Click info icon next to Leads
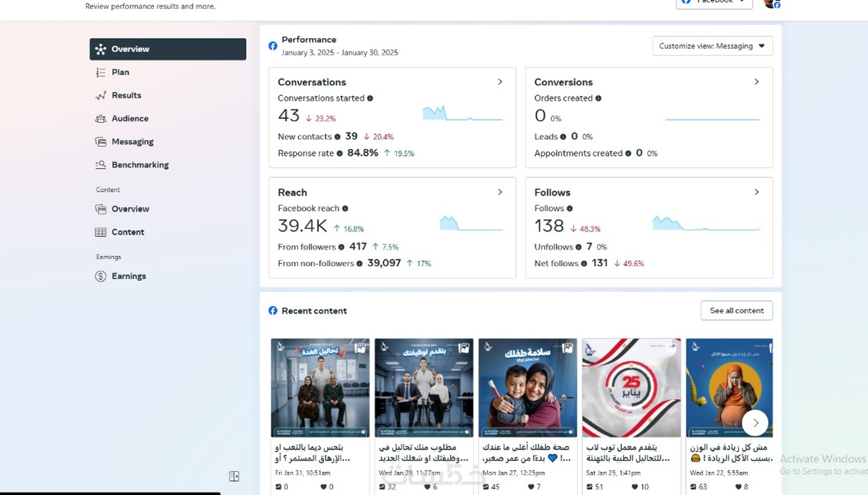The height and width of the screenshot is (495, 868). (x=563, y=137)
